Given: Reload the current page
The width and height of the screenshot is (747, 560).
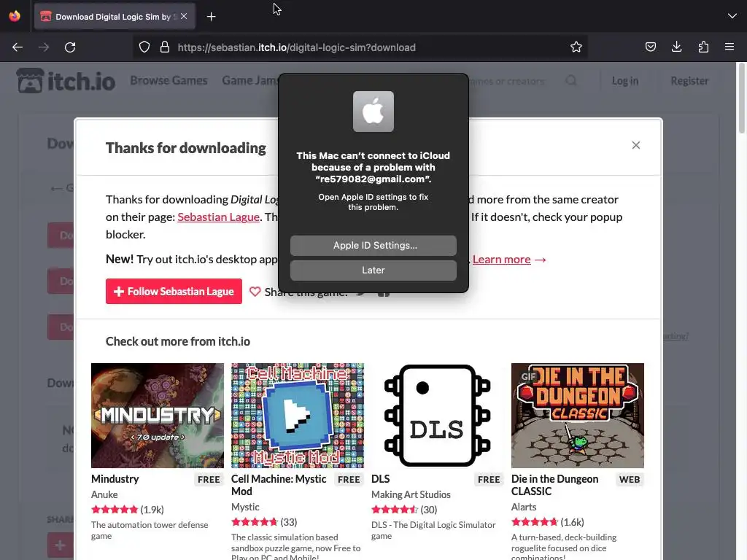Looking at the screenshot, I should [70, 47].
